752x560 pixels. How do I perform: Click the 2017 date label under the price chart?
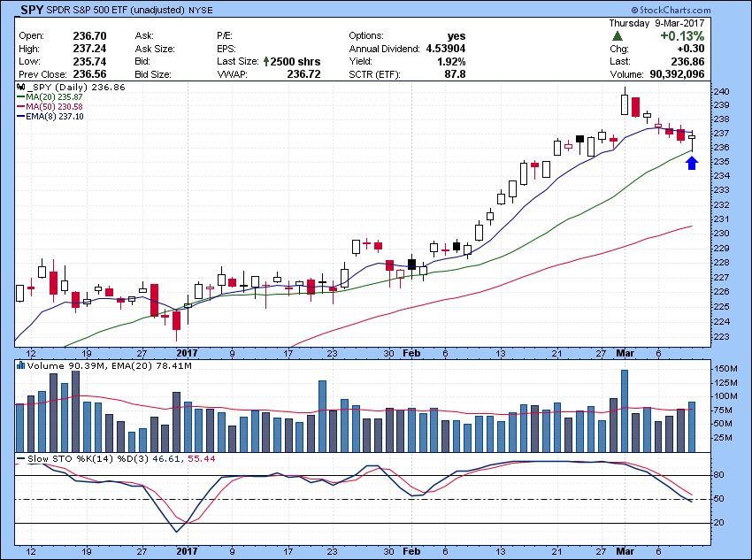pos(187,353)
